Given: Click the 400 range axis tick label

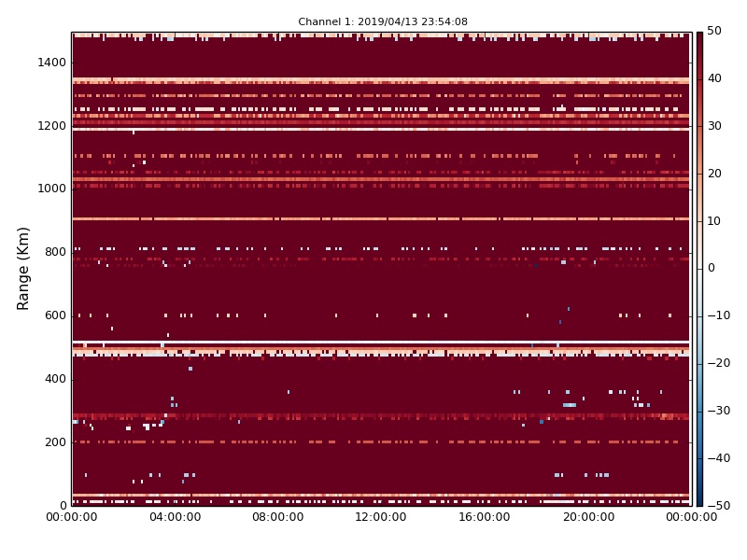Looking at the screenshot, I should (56, 379).
